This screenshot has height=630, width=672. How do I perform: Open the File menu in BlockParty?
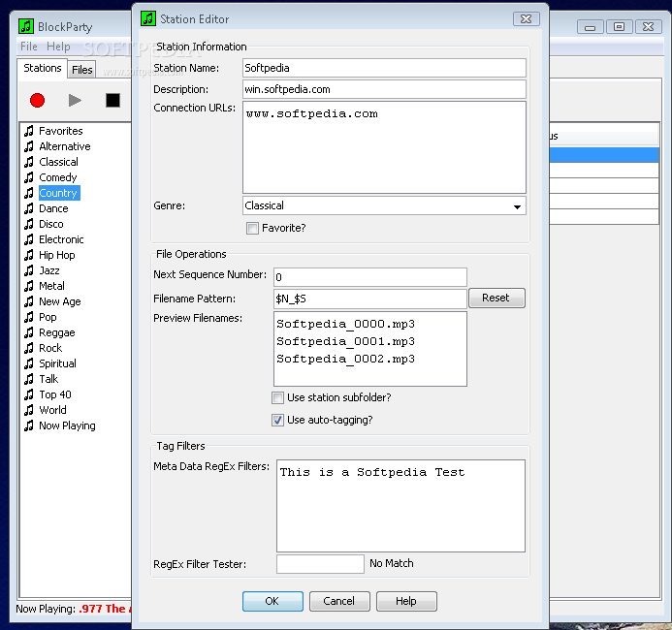pos(29,47)
